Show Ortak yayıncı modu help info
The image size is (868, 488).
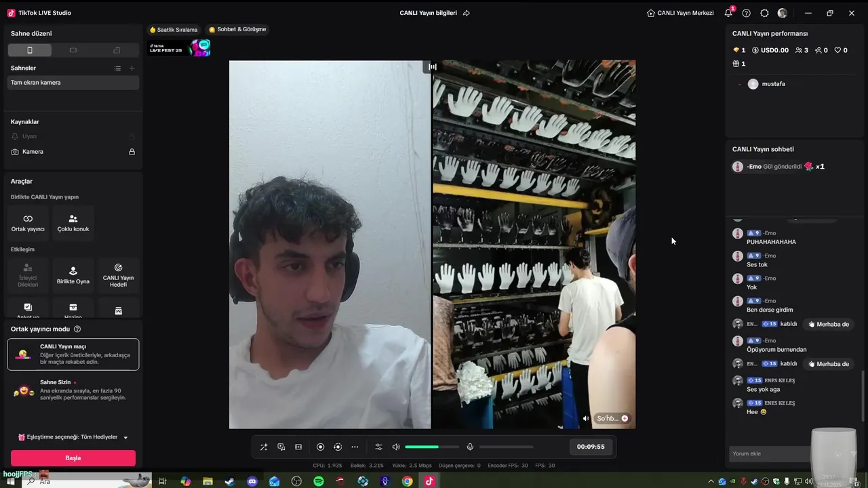click(x=77, y=329)
